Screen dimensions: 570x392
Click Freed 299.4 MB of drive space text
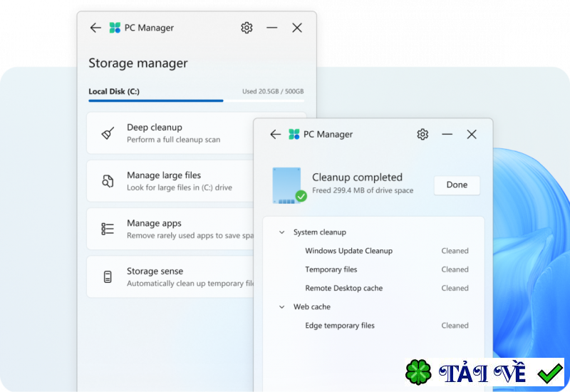363,190
